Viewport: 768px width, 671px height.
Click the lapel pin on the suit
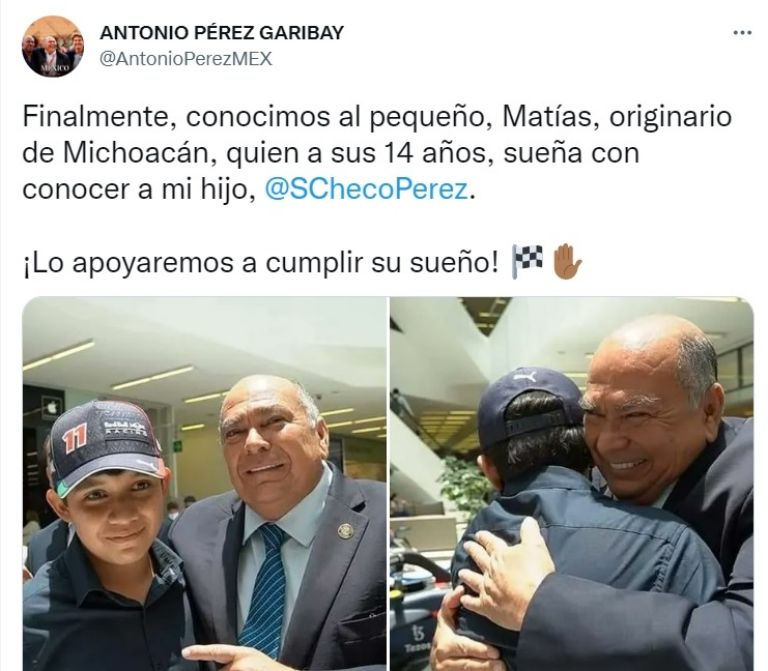tap(345, 530)
